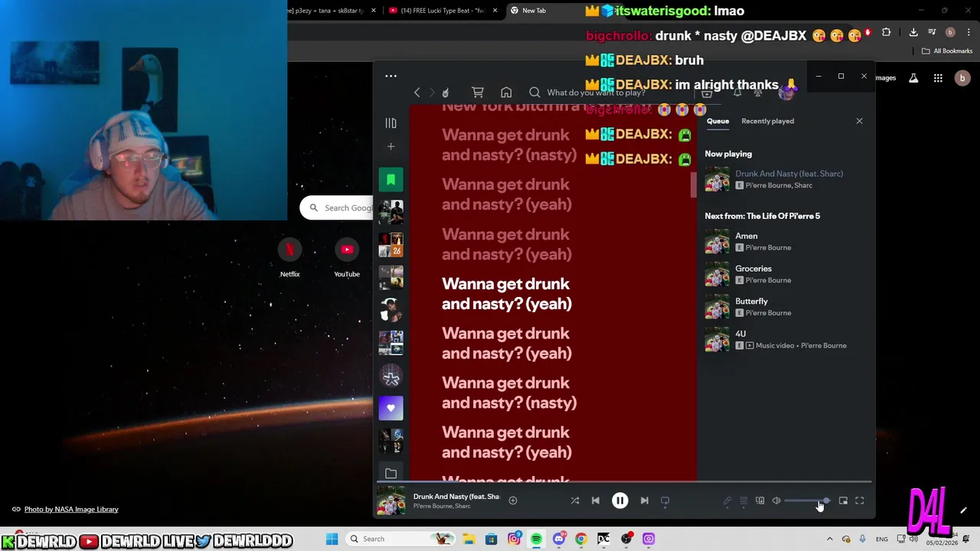The image size is (980, 551).
Task: Open the green bookmark playlist in sidebar
Action: pos(390,179)
